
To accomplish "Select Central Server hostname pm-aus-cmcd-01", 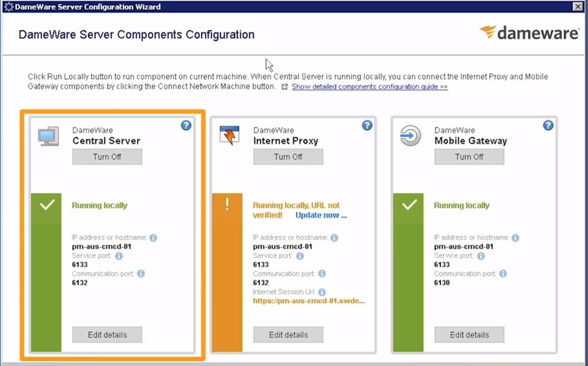I will (x=101, y=247).
